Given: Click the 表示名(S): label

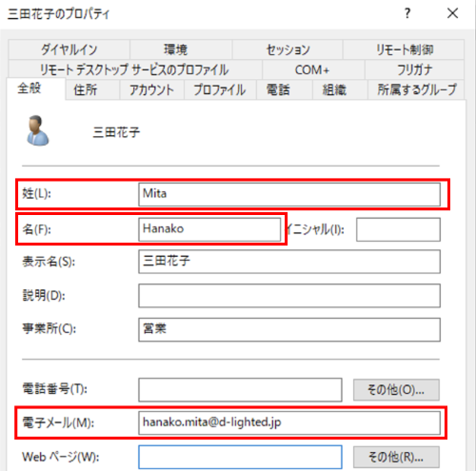Looking at the screenshot, I should click(49, 262).
